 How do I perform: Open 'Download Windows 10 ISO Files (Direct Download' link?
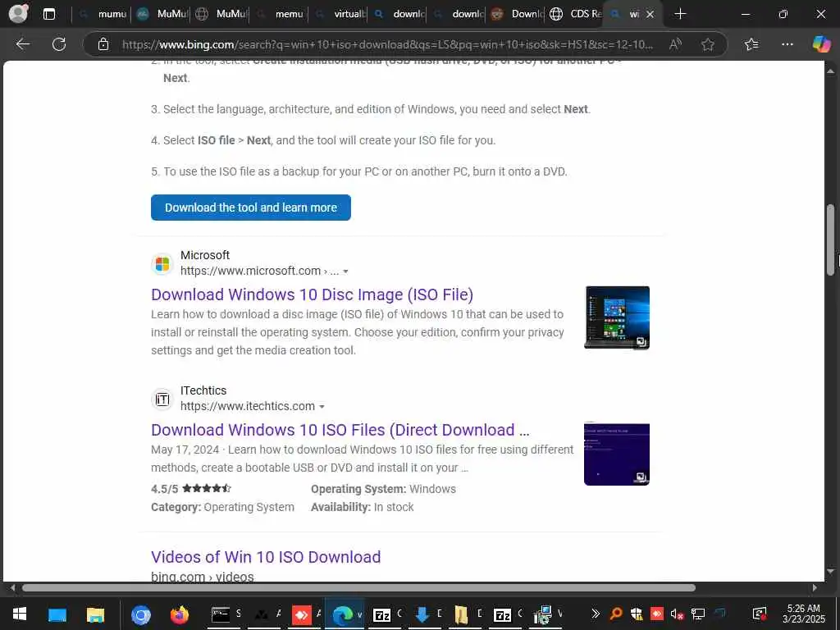pos(340,430)
